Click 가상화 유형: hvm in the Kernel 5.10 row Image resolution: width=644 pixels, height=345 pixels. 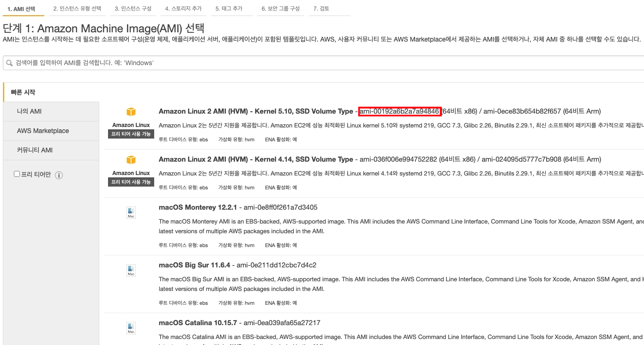[x=236, y=139]
